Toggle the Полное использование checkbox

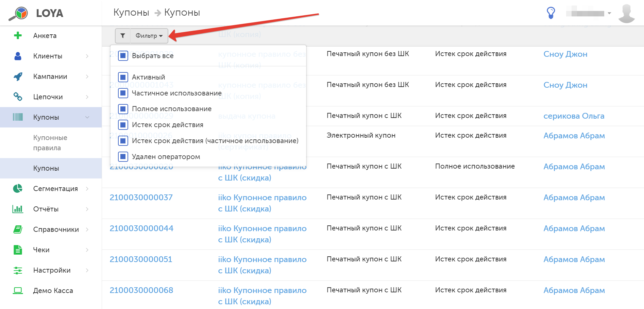[x=123, y=109]
